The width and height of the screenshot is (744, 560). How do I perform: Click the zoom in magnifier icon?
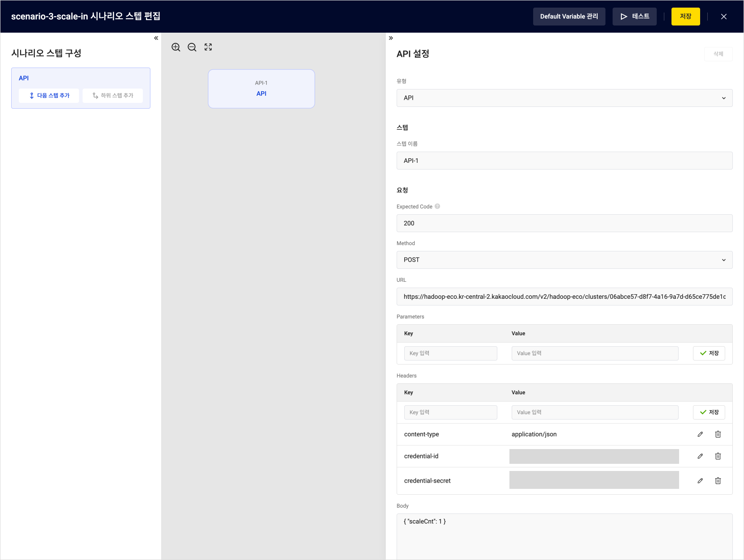click(x=176, y=47)
